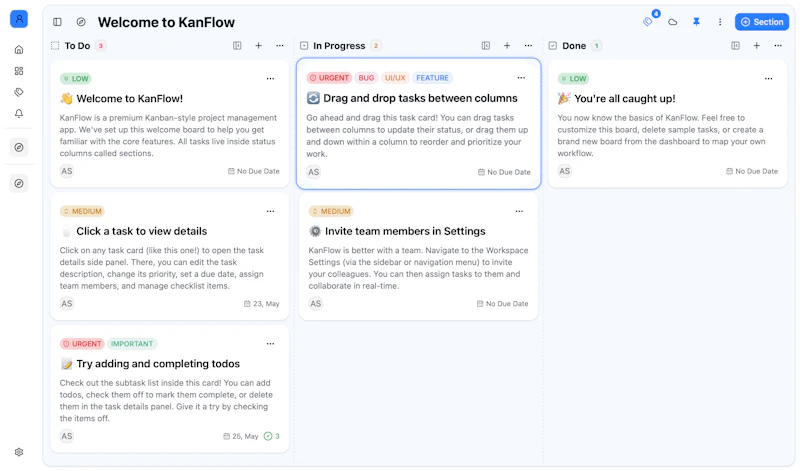Image resolution: width=800 pixels, height=471 pixels.
Task: Go to Home in the sidebar
Action: click(19, 49)
